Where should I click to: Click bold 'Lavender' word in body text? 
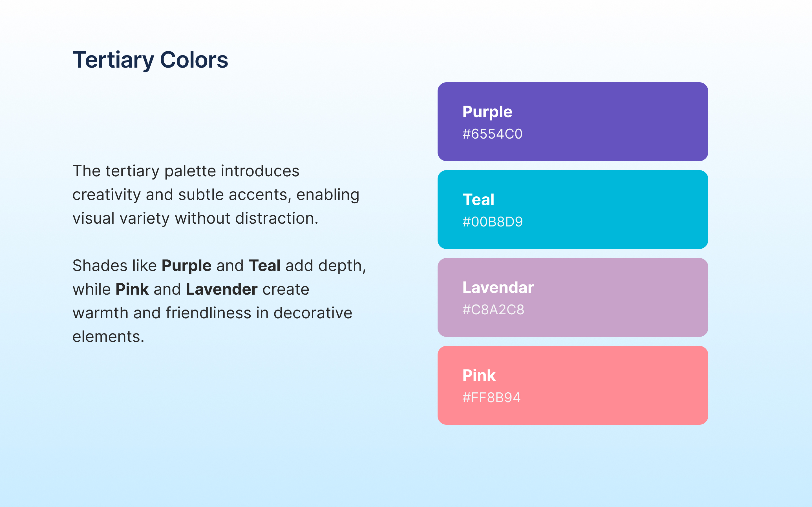pos(221,289)
